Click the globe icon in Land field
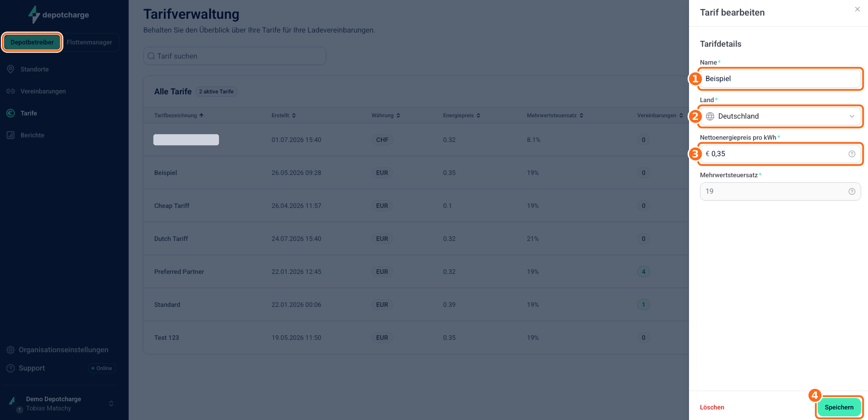The image size is (868, 420). (x=710, y=116)
